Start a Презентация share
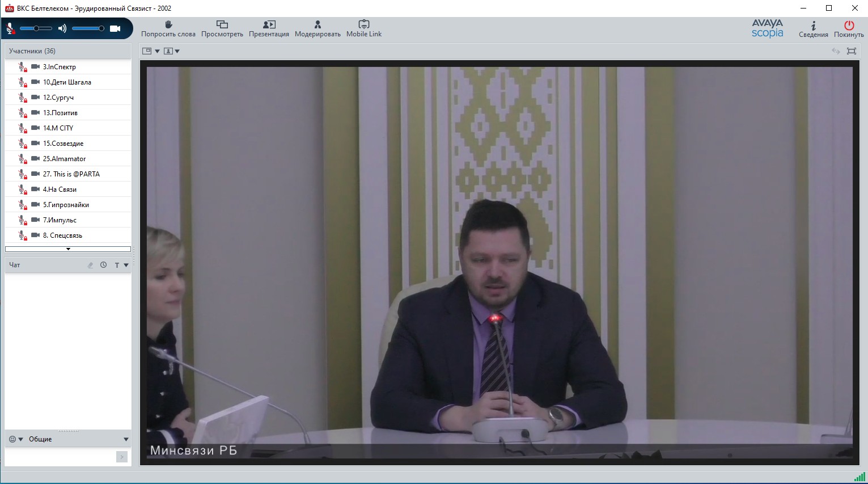 [x=269, y=29]
